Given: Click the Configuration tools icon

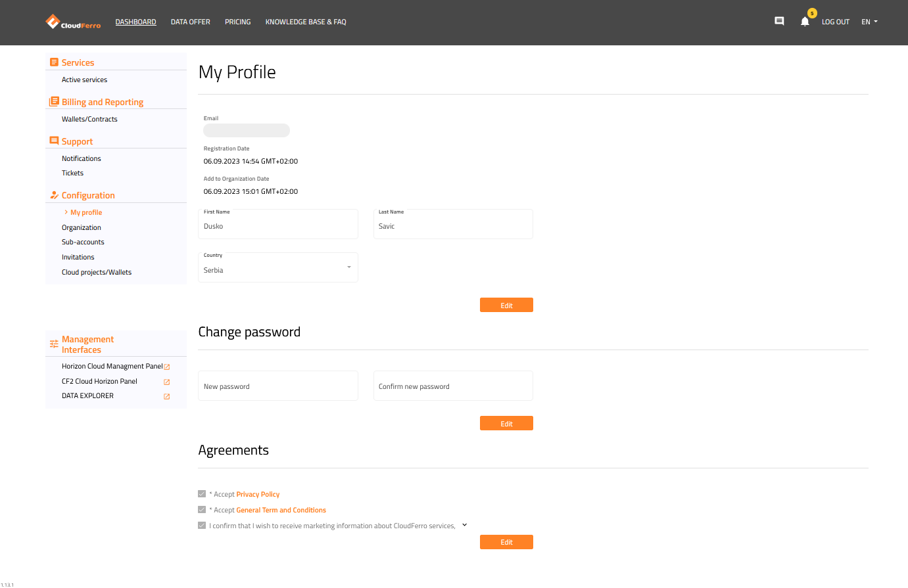Looking at the screenshot, I should pos(54,194).
